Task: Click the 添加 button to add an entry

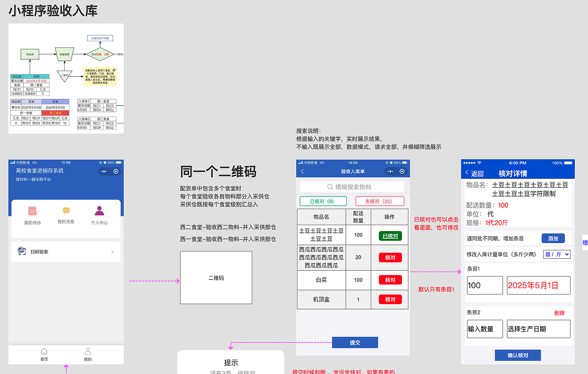Action: click(x=553, y=238)
